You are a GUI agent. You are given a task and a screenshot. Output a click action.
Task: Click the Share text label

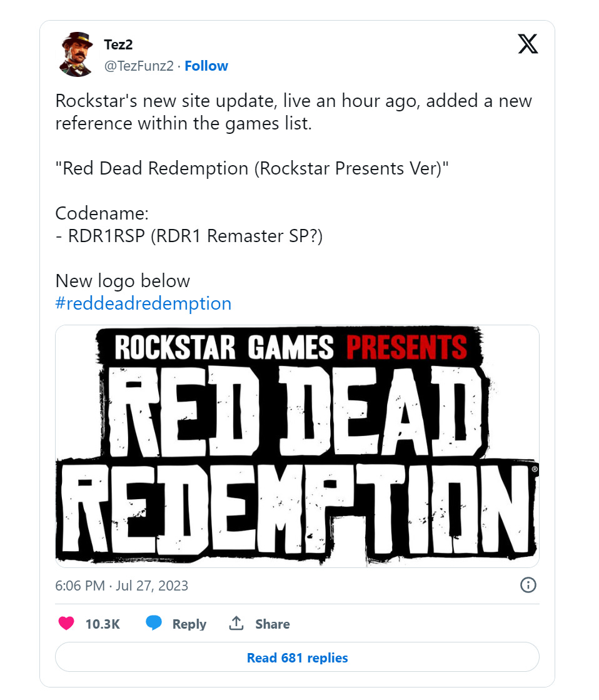pos(272,624)
